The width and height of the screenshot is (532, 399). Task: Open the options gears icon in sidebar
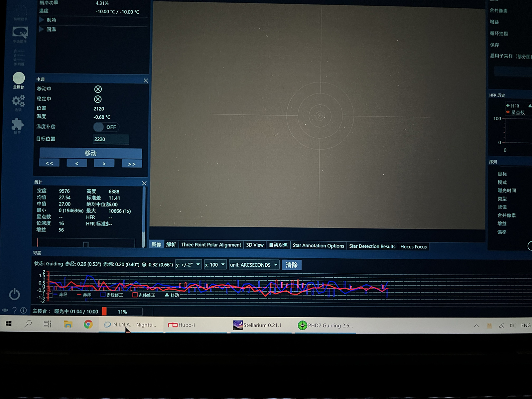(x=18, y=102)
